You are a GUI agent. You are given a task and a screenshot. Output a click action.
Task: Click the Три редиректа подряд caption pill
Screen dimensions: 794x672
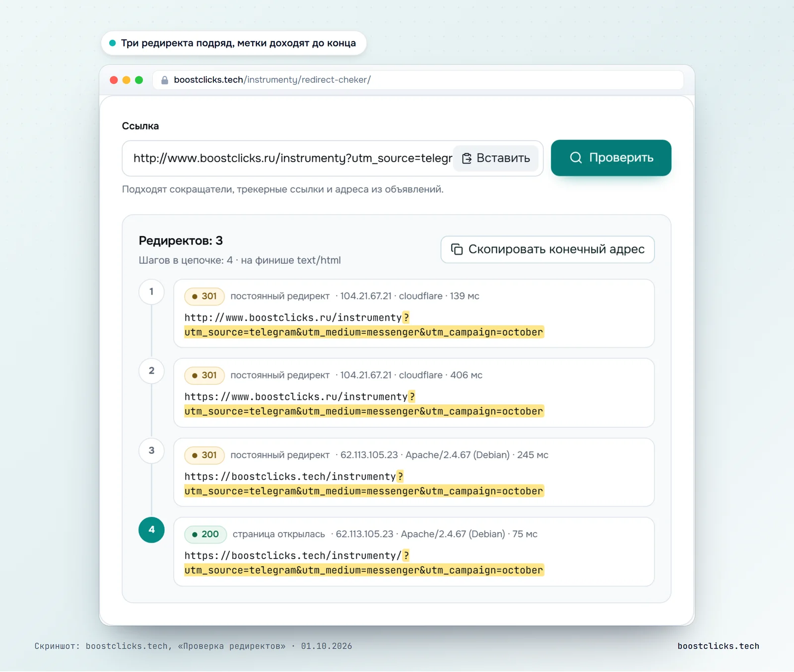(x=234, y=43)
